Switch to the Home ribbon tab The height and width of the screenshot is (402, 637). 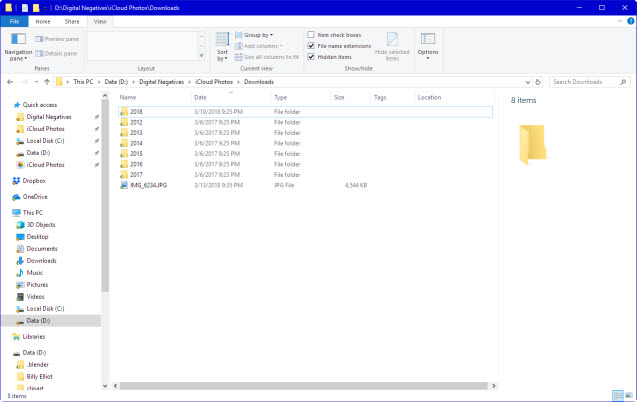43,22
